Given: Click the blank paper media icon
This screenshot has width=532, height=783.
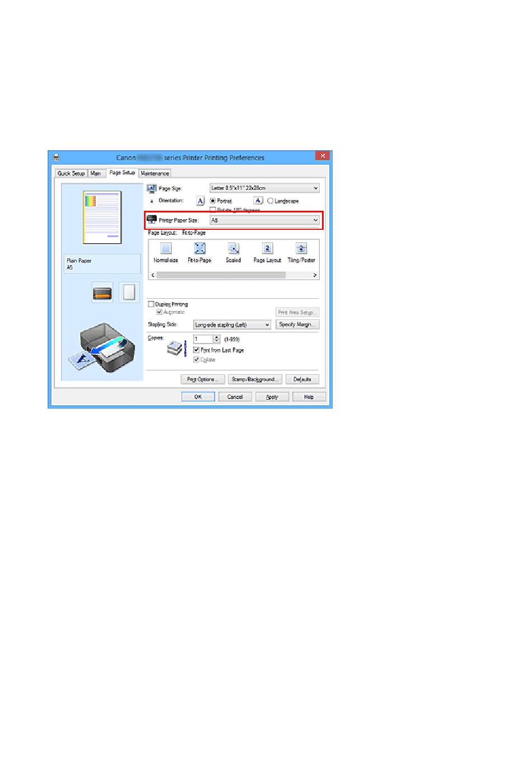Looking at the screenshot, I should click(x=129, y=293).
